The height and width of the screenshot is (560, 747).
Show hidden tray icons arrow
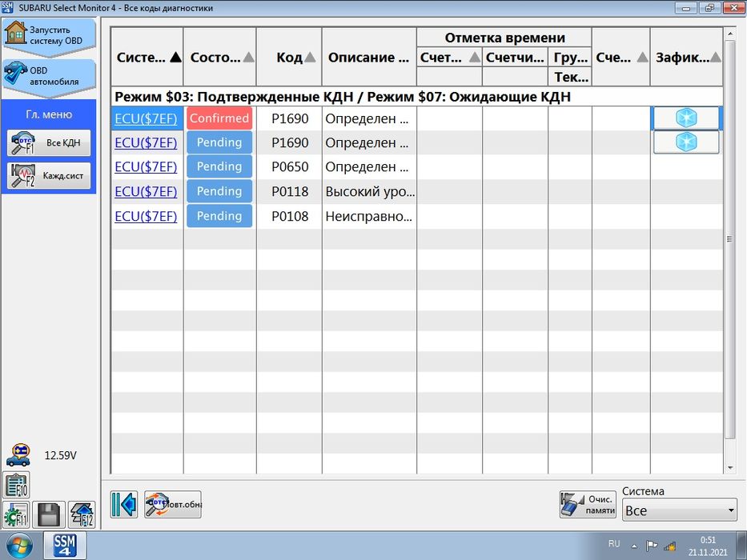634,546
